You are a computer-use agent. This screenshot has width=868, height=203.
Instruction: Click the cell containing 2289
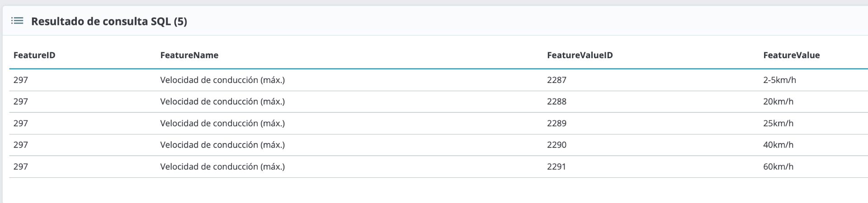pos(557,123)
